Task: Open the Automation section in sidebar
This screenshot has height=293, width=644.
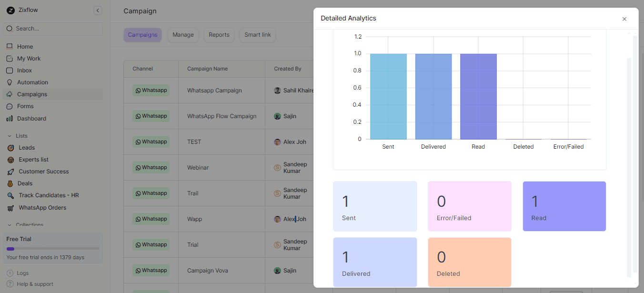Action: click(31, 82)
